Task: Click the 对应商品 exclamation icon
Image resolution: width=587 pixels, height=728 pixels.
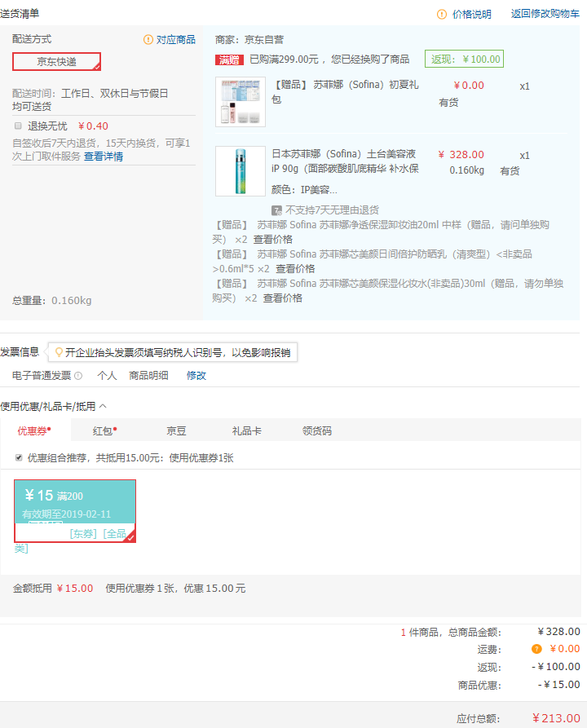Action: (x=148, y=40)
